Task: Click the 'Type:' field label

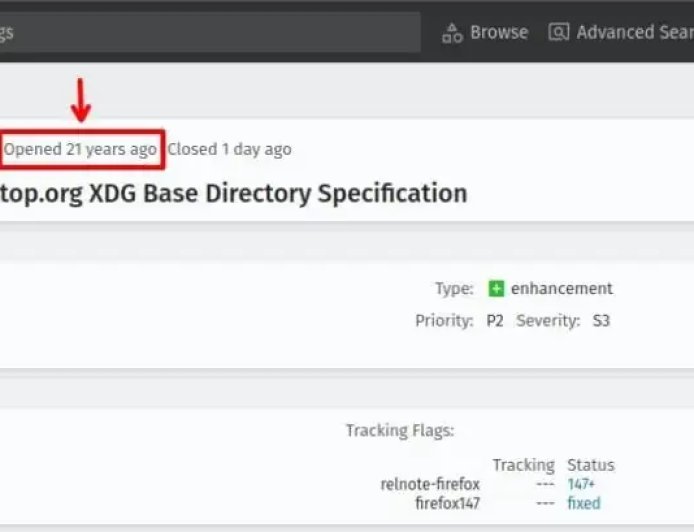Action: [x=454, y=289]
